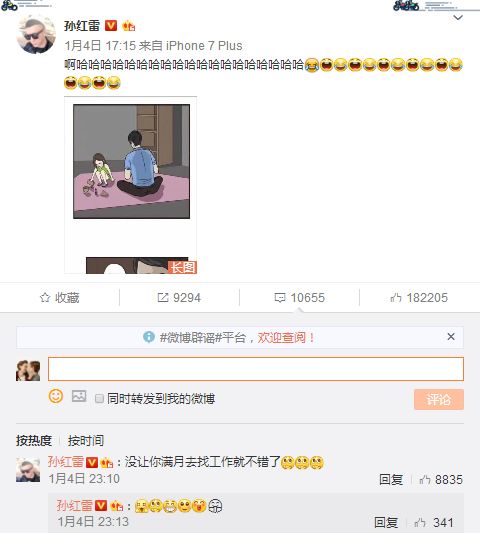Click the 评论 submit button
The height and width of the screenshot is (533, 480).
click(439, 399)
